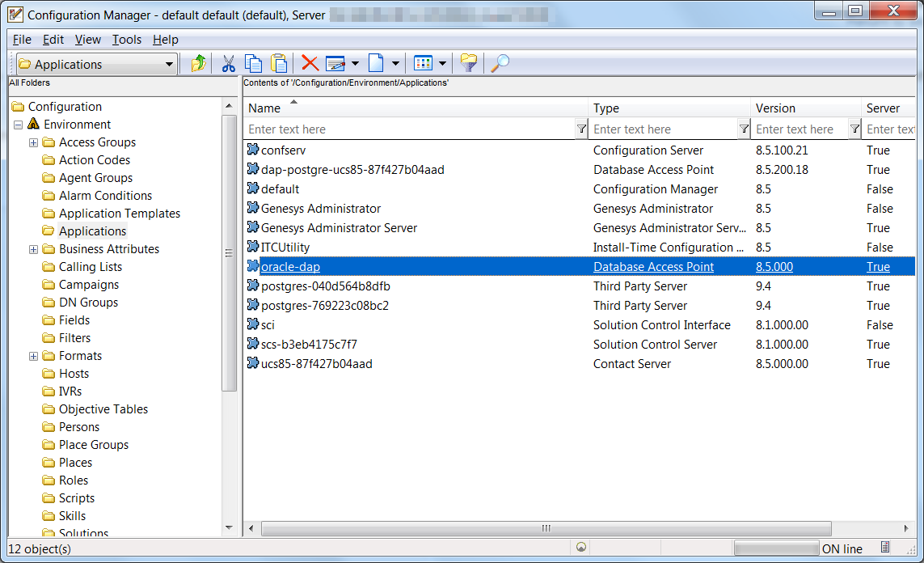
Task: Click the Paste clipboard icon
Action: (279, 64)
